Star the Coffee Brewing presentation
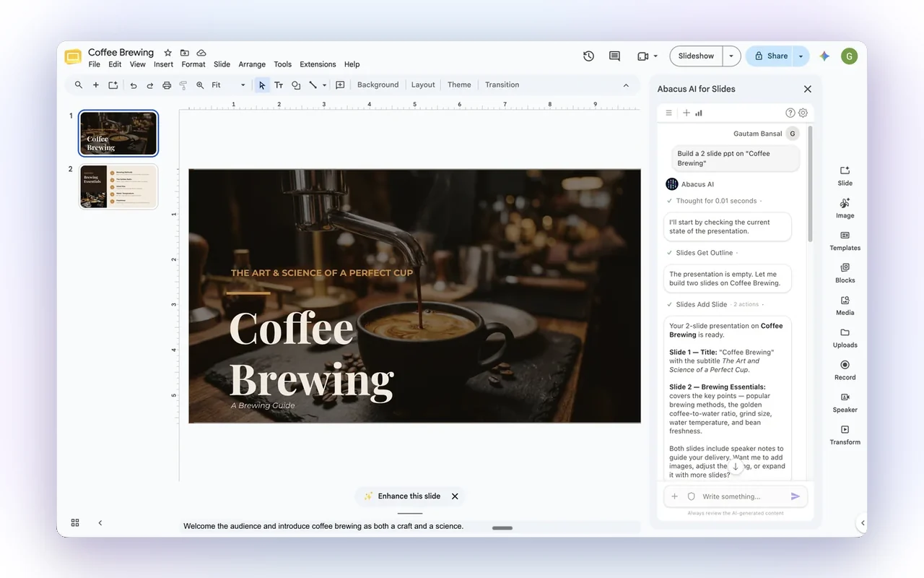 (x=167, y=53)
